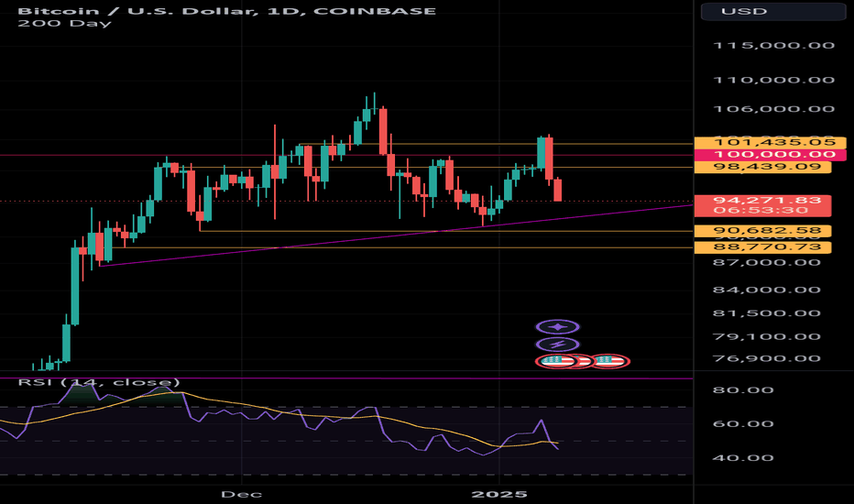Click the 76,900.00 price scale value
Screen dimensions: 854x504
point(767,359)
